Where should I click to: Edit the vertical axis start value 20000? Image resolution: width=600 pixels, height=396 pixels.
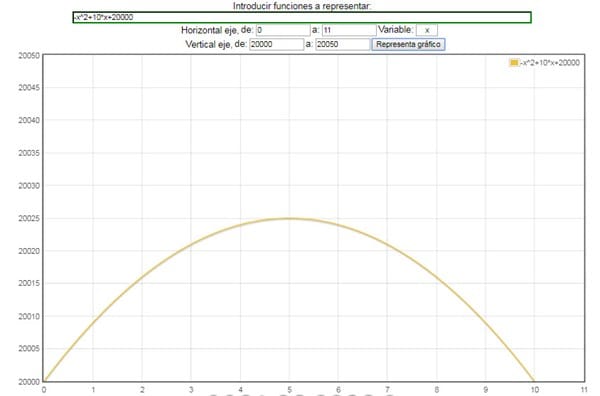(277, 44)
